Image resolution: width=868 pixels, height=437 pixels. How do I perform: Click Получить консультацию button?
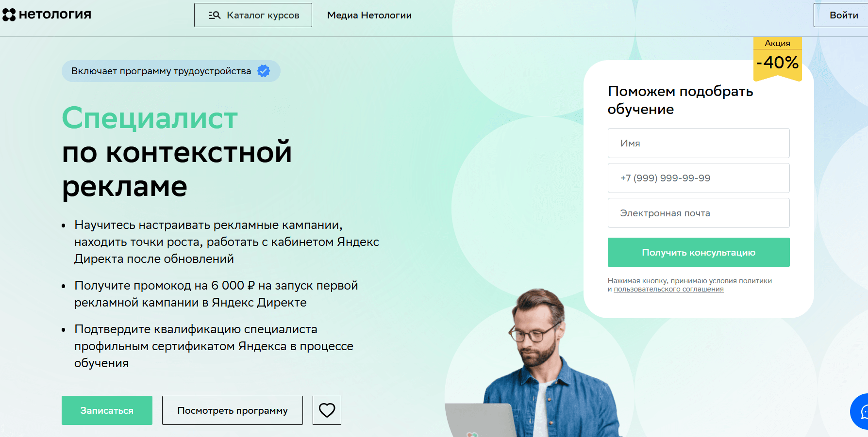click(x=699, y=252)
